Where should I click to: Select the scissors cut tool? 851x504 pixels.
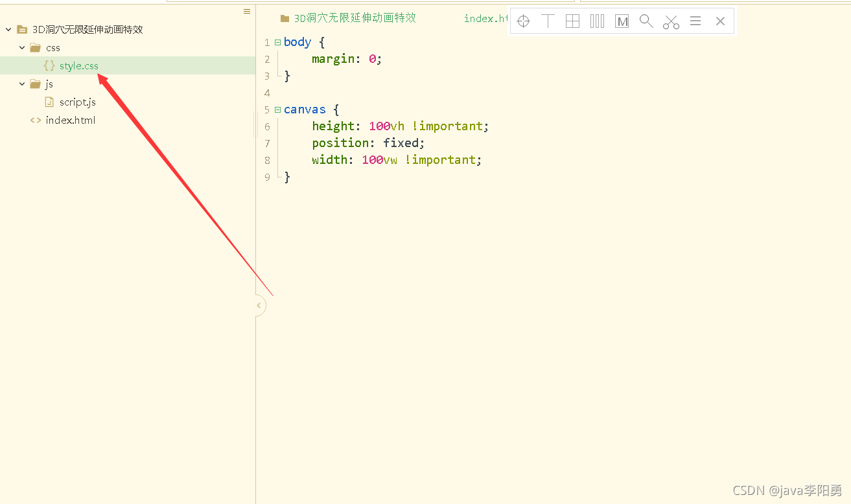[671, 22]
